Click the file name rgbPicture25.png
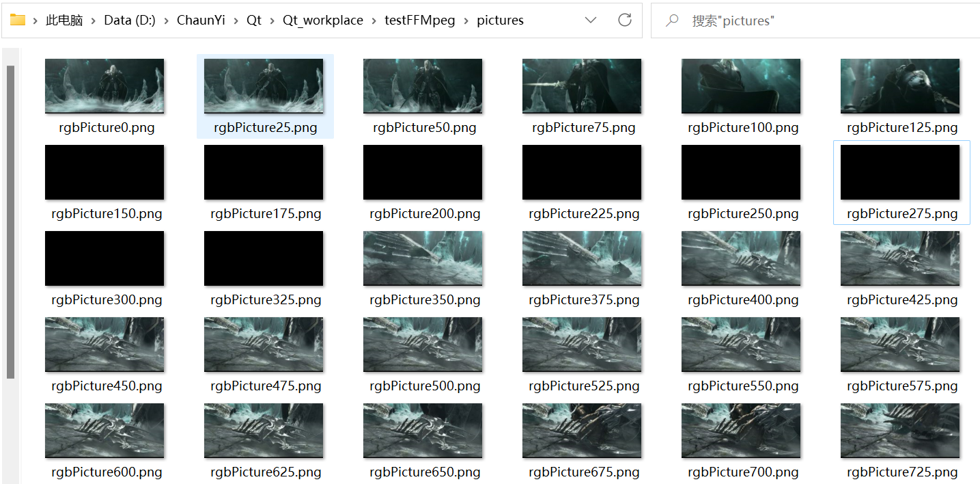The height and width of the screenshot is (484, 980). [x=266, y=128]
